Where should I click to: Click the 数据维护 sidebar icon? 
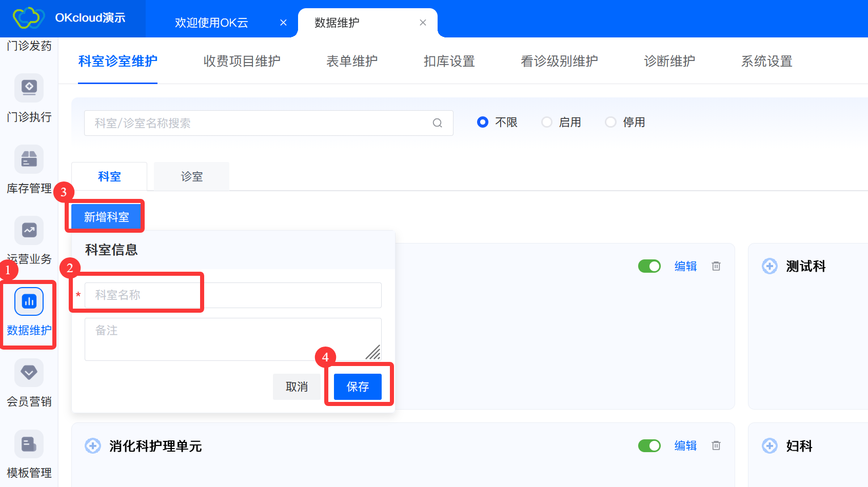click(29, 302)
